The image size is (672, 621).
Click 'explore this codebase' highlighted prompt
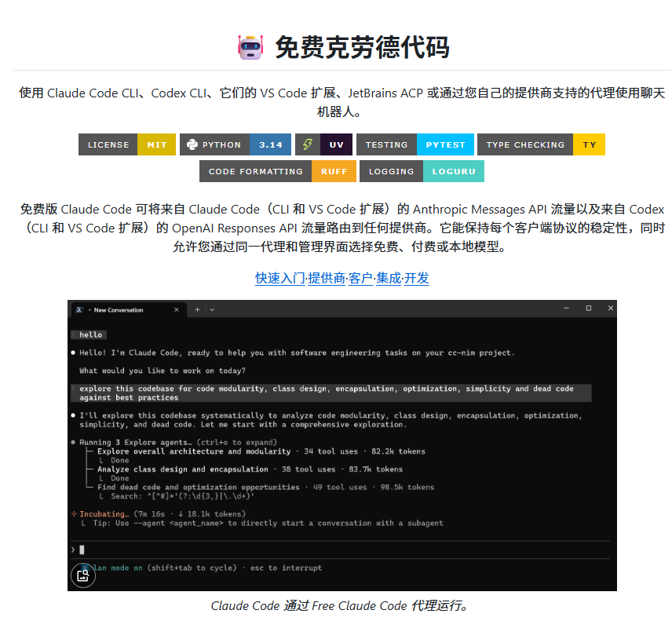(331, 393)
